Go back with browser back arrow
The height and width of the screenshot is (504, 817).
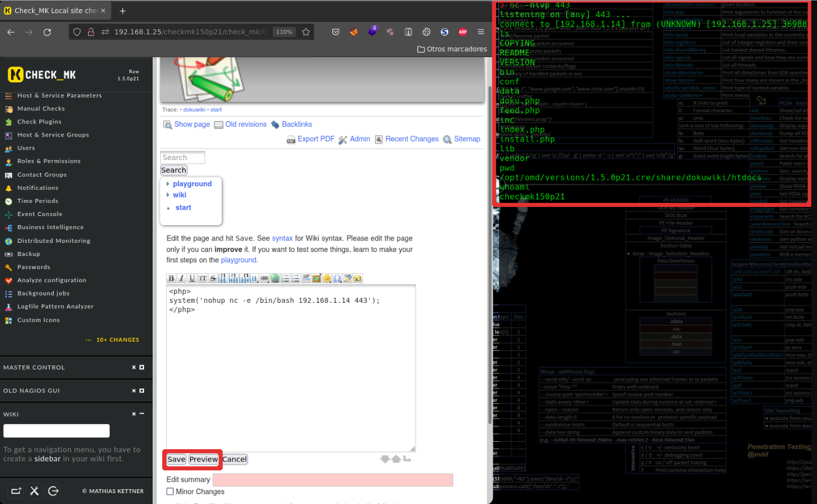coord(11,32)
